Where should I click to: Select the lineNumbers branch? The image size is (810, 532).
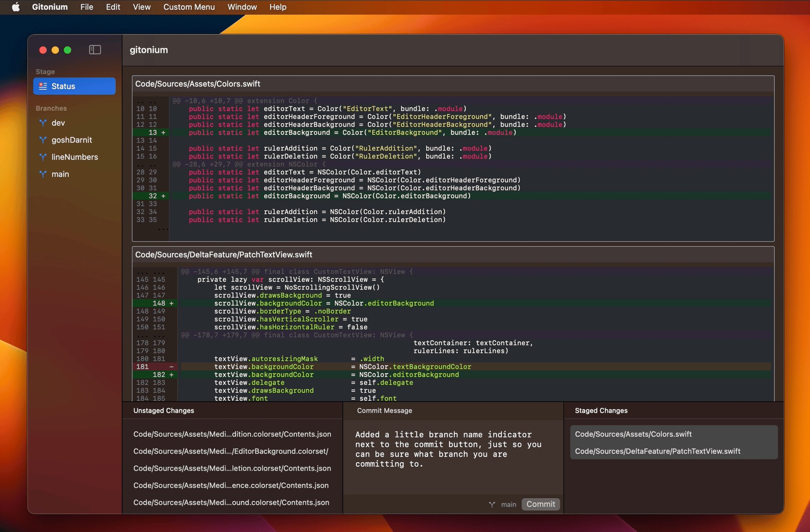tap(74, 157)
